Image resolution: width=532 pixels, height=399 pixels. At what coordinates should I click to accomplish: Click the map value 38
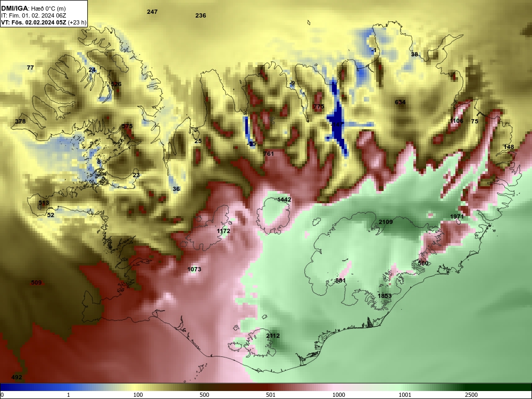414,54
